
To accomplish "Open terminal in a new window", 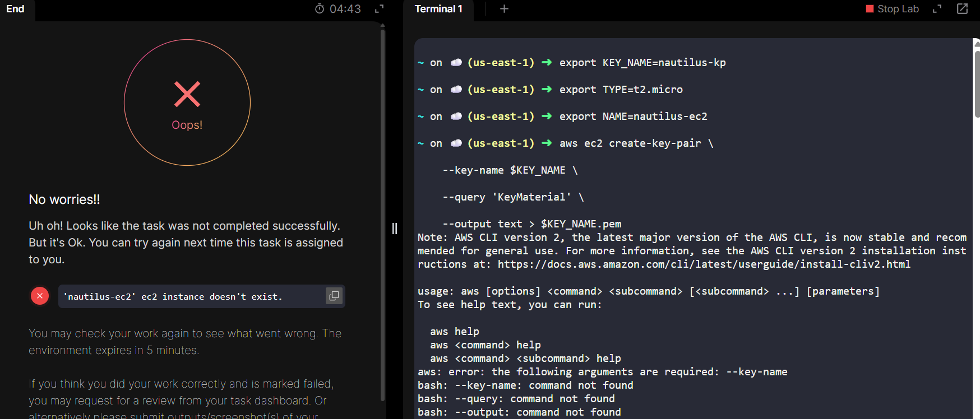I will point(963,9).
